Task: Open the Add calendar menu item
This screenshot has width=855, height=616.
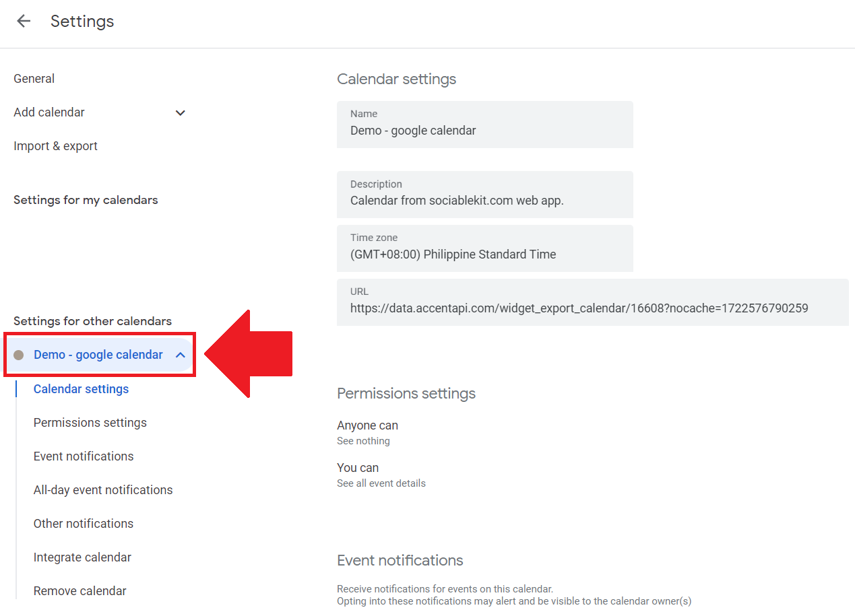Action: coord(49,112)
